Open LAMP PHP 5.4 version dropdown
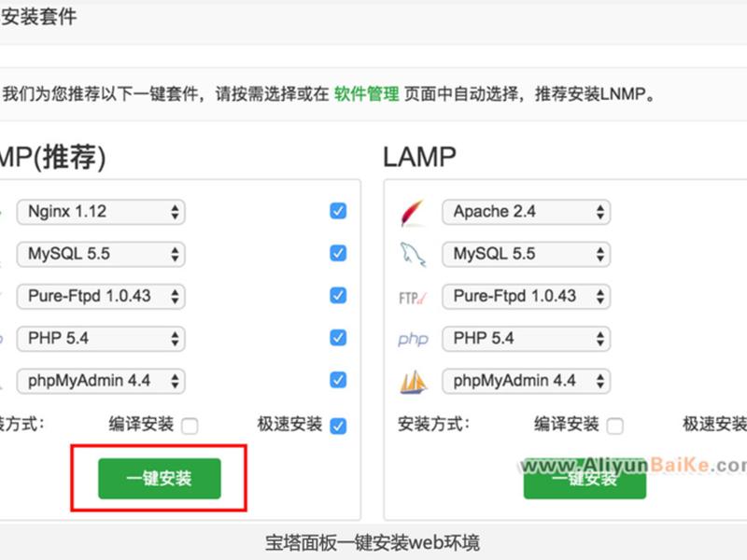Screen dimensions: 747x560 click(x=526, y=339)
